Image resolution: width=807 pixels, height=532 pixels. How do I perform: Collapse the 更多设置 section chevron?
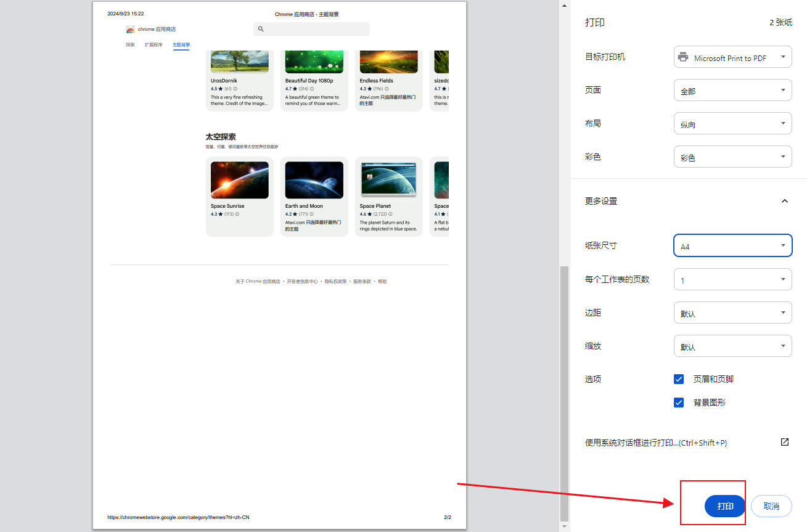tap(785, 201)
